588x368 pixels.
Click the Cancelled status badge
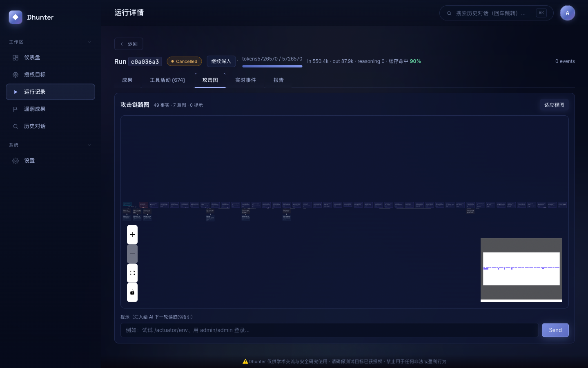click(184, 61)
